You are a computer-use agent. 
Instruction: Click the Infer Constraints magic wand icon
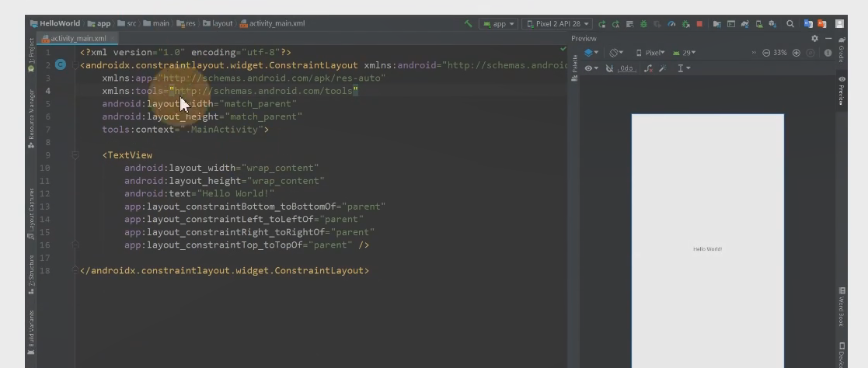(663, 68)
